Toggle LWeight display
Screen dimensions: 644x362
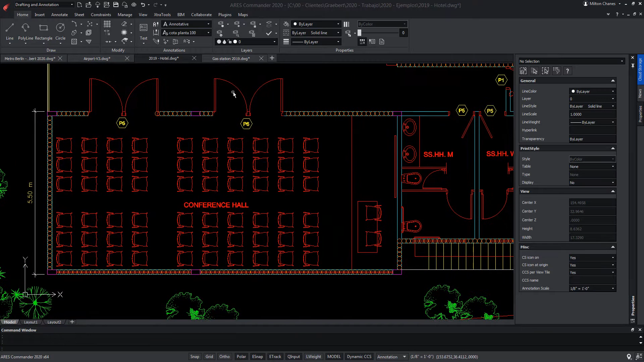coord(313,357)
